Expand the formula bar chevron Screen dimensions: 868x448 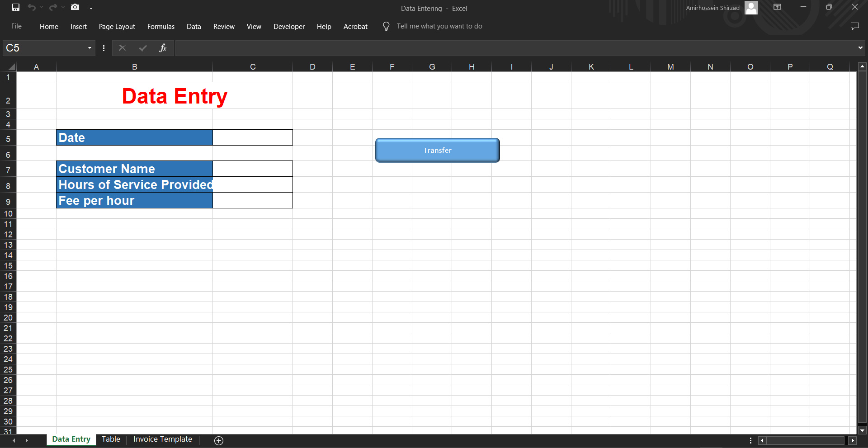pyautogui.click(x=860, y=48)
